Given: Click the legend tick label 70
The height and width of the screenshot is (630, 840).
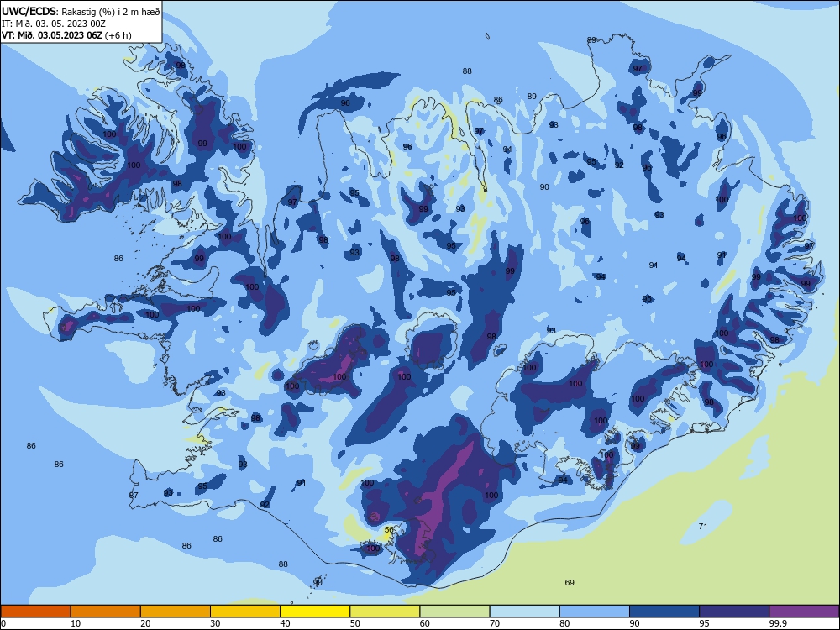Looking at the screenshot, I should point(495,623).
